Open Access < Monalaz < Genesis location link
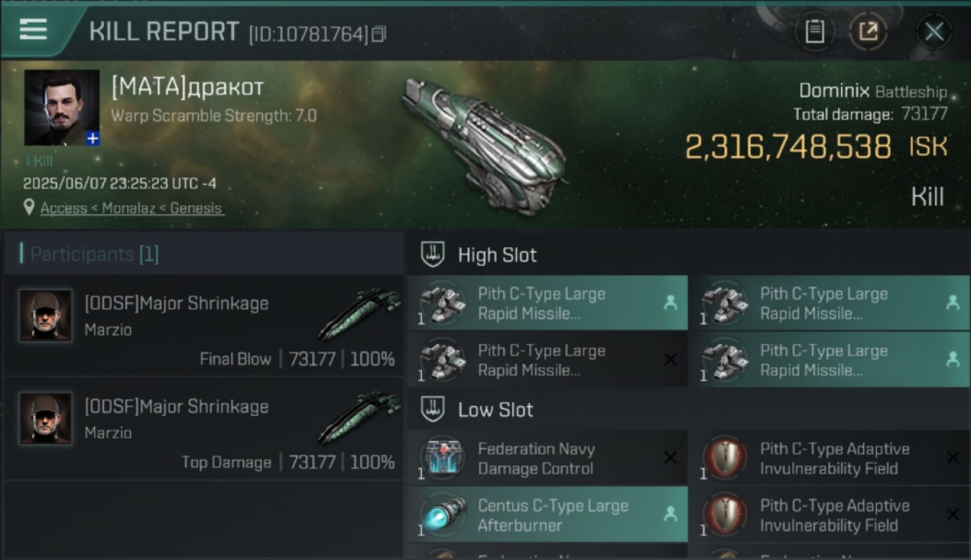This screenshot has height=560, width=971. (131, 208)
